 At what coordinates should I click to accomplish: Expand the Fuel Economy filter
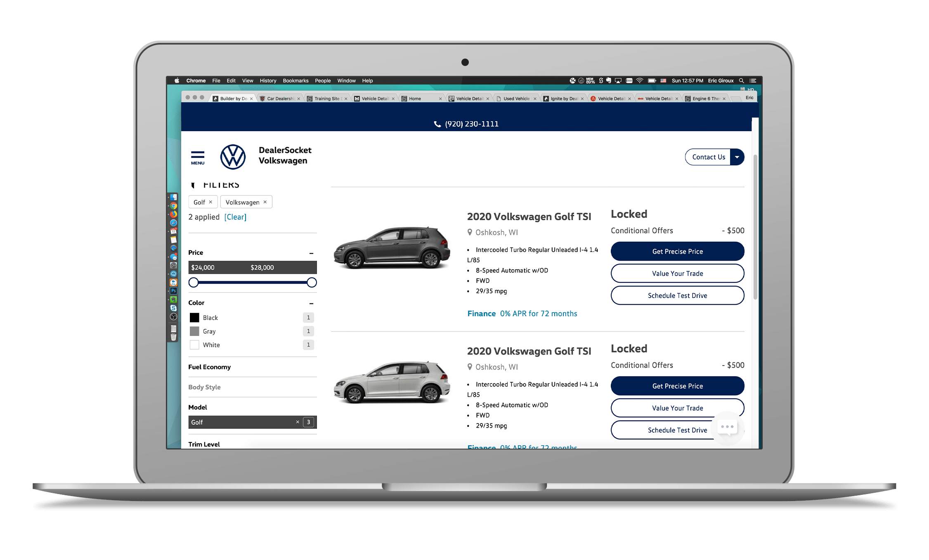point(210,367)
